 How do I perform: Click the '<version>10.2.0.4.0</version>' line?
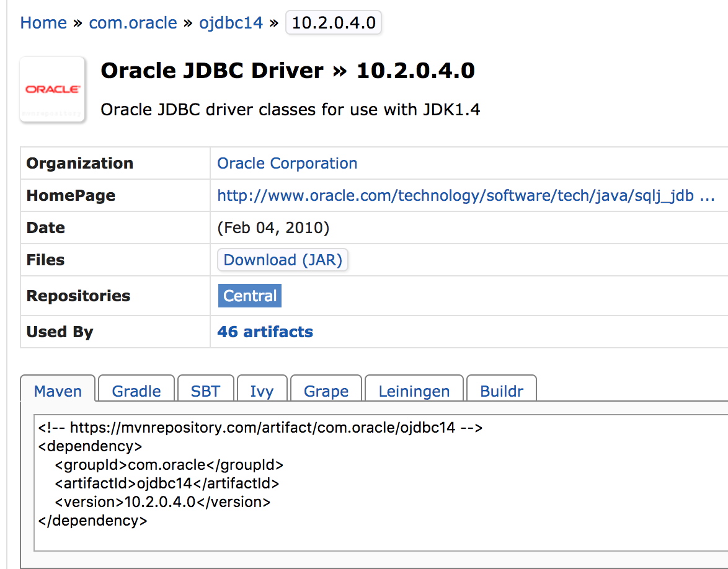pos(162,501)
